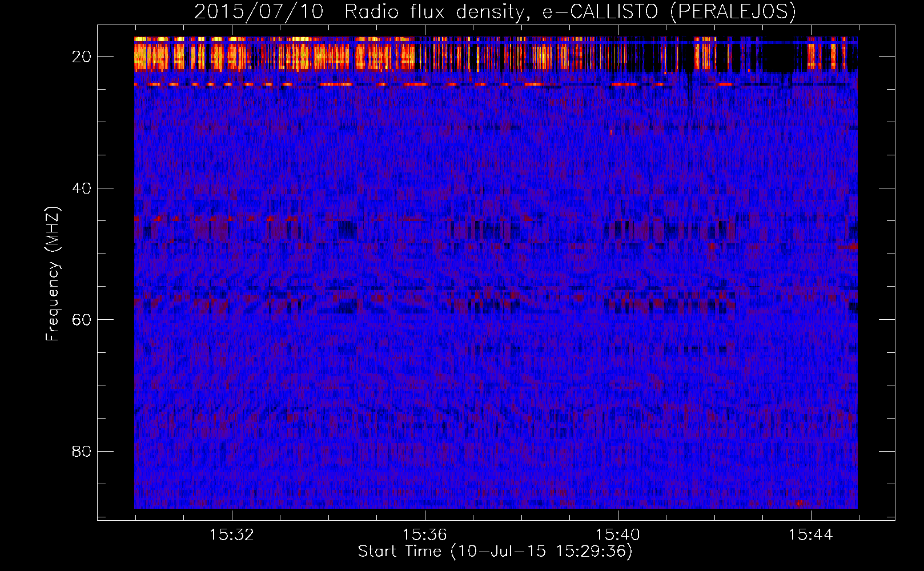Click the 'Start Time (10-Jul-15 15:29:36)' label
Image resolution: width=924 pixels, height=571 pixels.
tap(495, 552)
